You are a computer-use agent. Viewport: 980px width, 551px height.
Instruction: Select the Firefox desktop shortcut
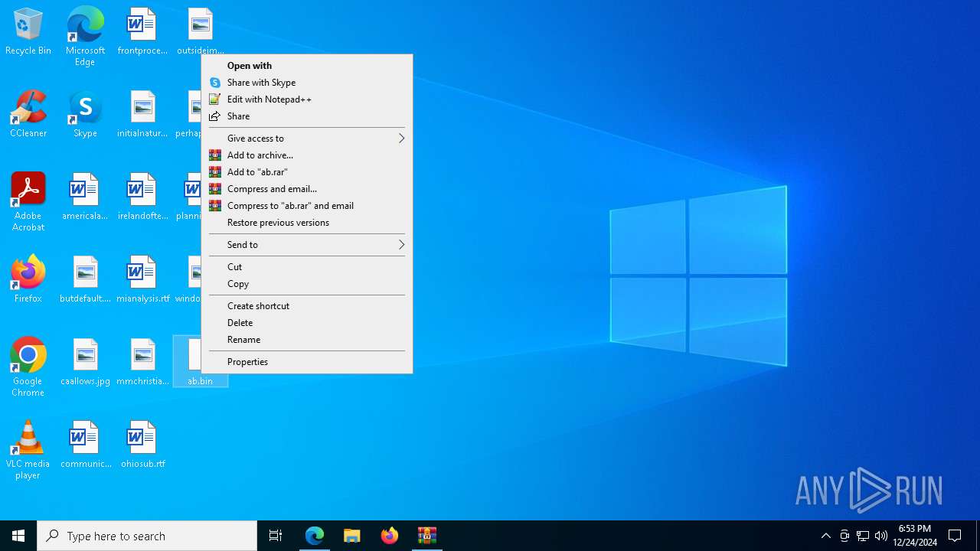tap(28, 280)
